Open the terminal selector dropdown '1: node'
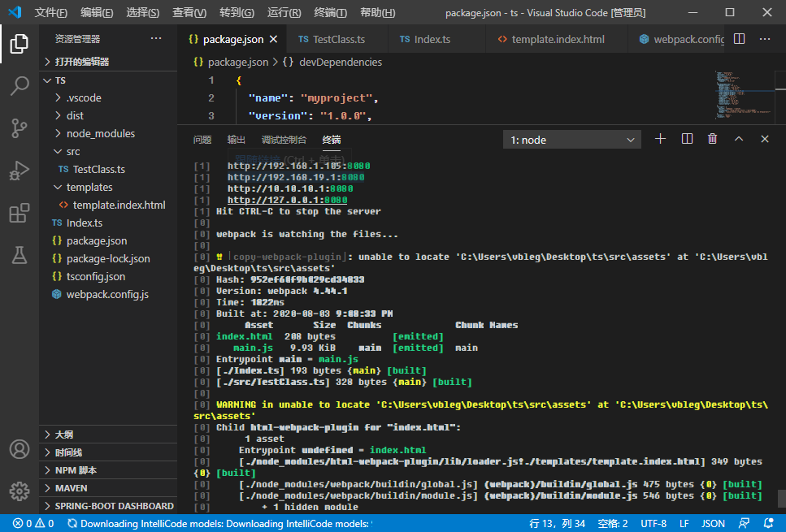786x532 pixels. pyautogui.click(x=572, y=140)
